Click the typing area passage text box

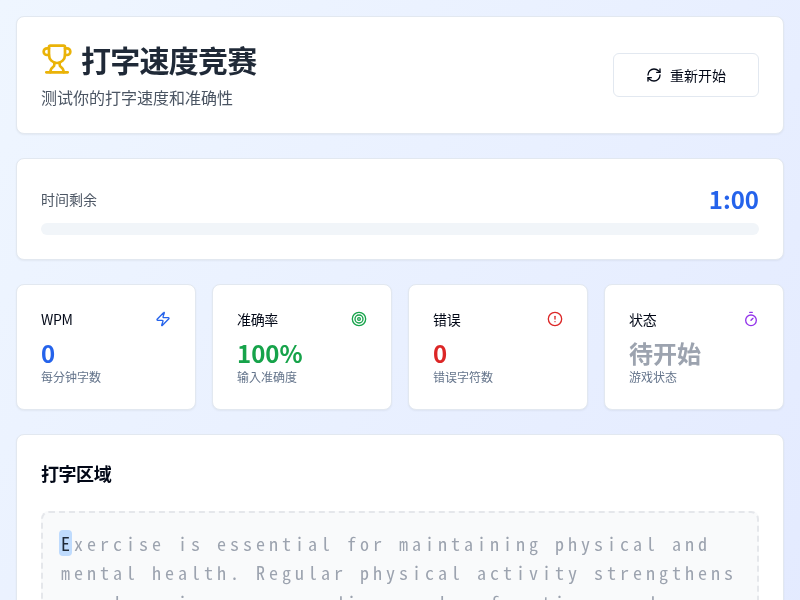pos(400,556)
